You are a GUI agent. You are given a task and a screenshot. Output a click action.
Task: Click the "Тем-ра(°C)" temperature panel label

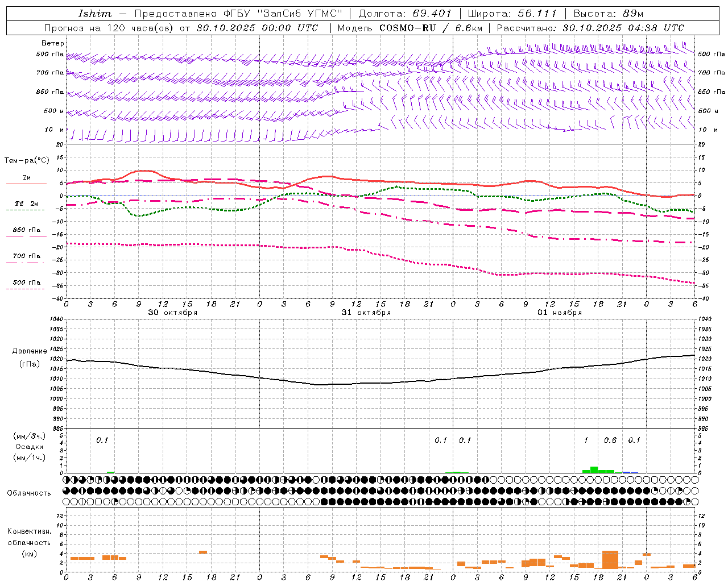(x=27, y=161)
